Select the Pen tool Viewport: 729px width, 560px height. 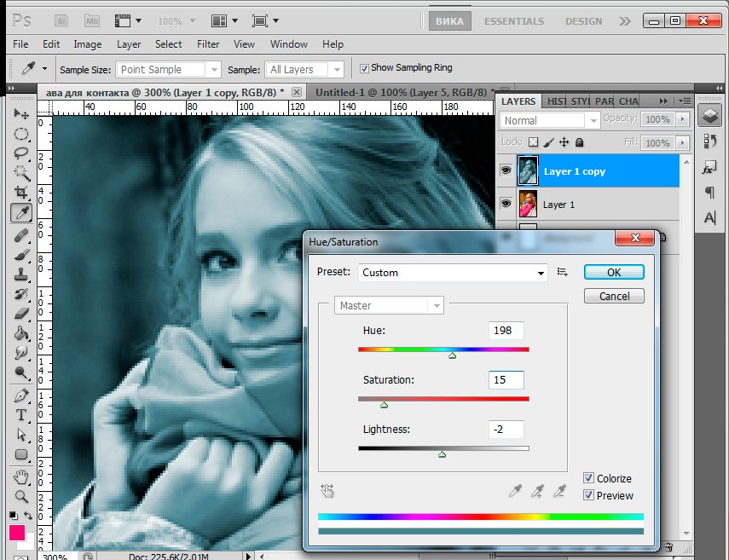pos(21,395)
